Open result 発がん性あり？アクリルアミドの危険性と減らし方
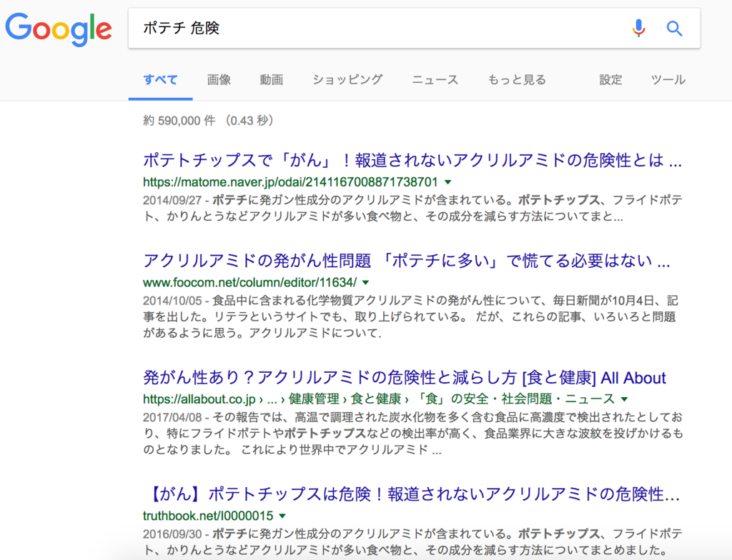This screenshot has height=560, width=732. [405, 378]
